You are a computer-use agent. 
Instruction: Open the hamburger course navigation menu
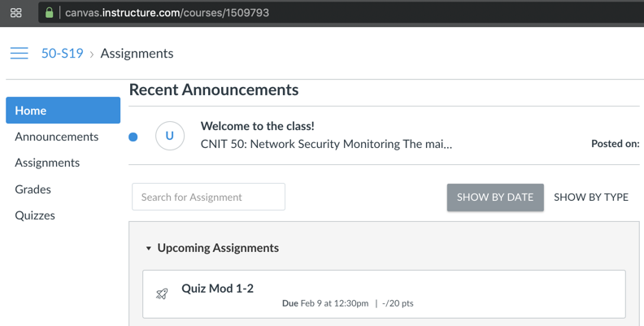(19, 54)
